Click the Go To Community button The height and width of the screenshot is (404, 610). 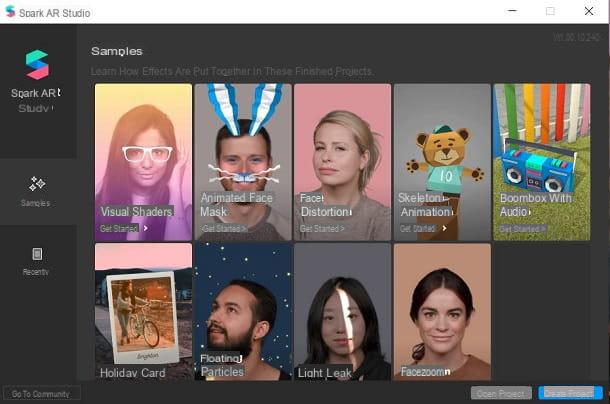[x=41, y=393]
